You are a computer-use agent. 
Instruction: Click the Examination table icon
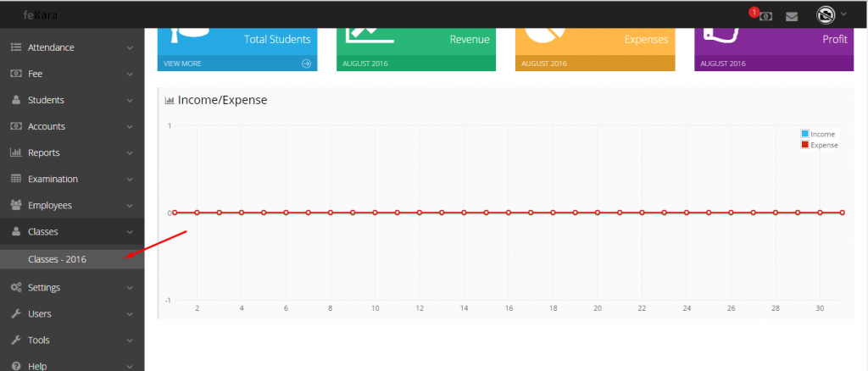[x=16, y=179]
